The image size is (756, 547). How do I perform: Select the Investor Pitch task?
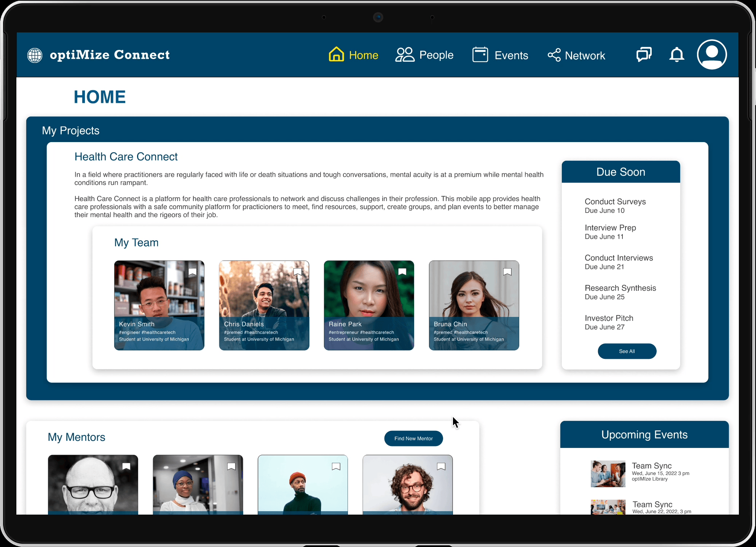point(609,318)
